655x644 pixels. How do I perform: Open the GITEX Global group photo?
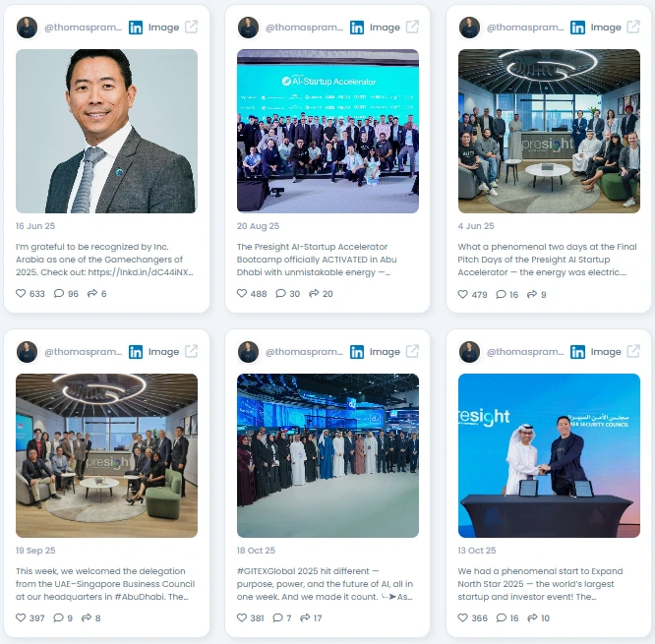327,455
